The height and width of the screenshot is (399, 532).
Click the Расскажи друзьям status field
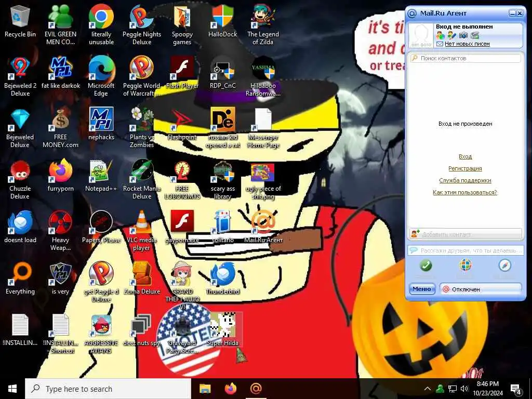[465, 250]
